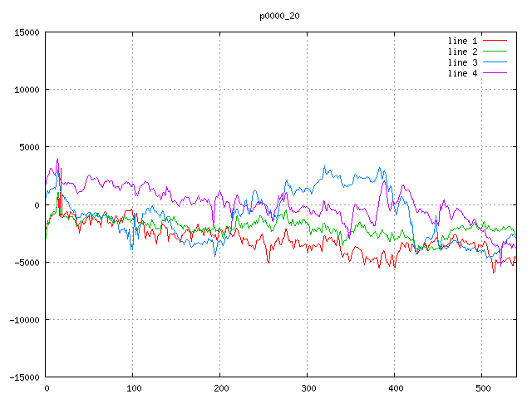
Task: Click the line 3 legend color sample
Action: pyautogui.click(x=495, y=62)
